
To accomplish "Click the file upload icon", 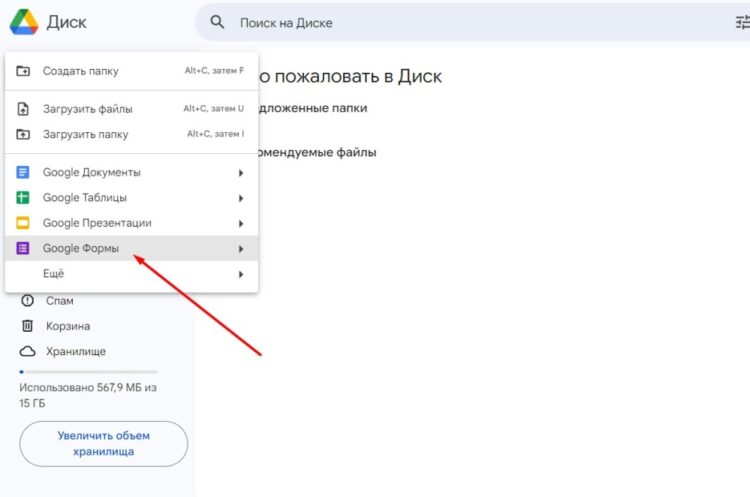I will [x=23, y=109].
